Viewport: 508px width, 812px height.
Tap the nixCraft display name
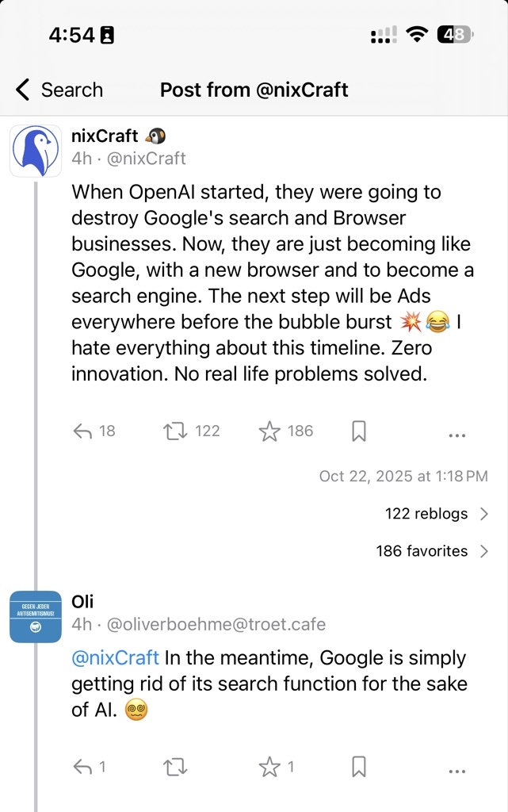click(x=105, y=136)
